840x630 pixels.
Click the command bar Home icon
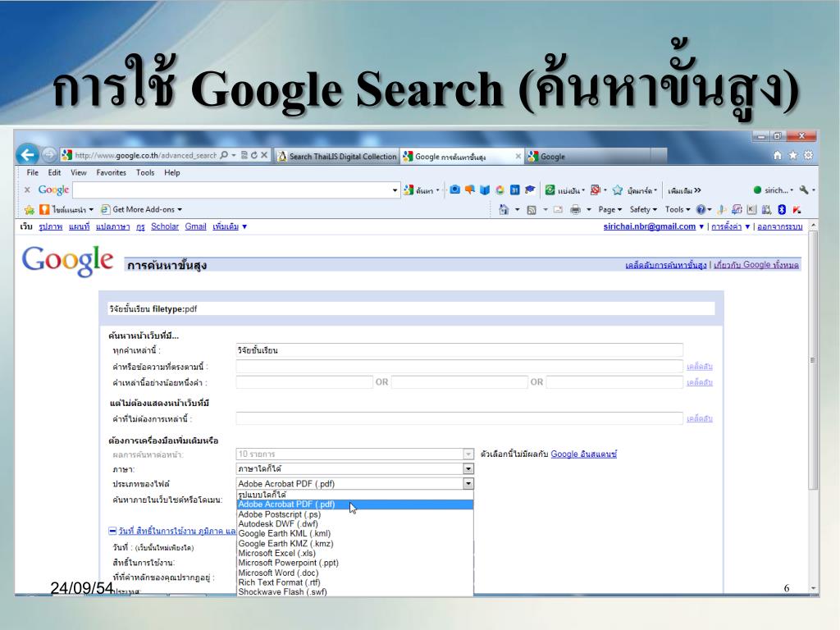504,209
